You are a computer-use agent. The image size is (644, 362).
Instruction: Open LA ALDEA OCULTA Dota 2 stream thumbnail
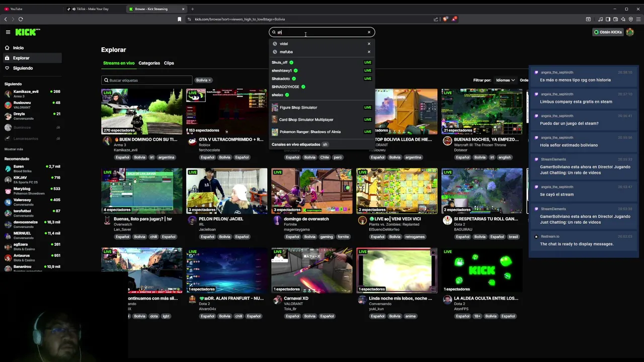click(482, 270)
